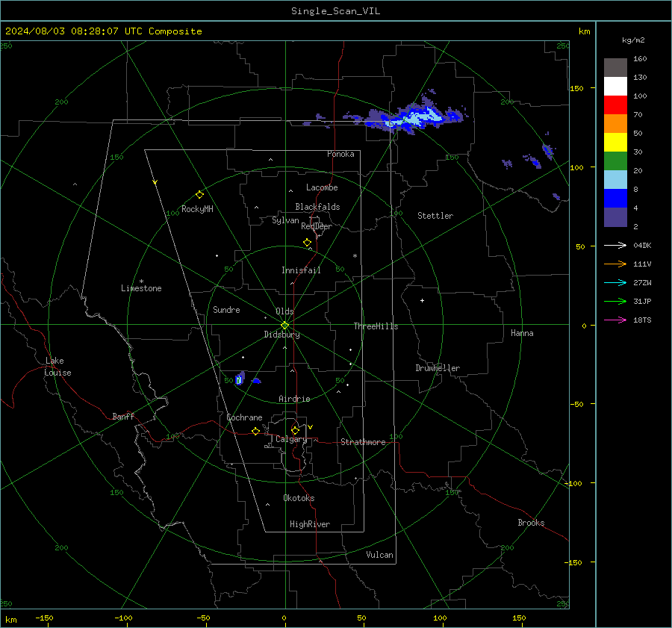Click the Okotoks label

tap(299, 498)
